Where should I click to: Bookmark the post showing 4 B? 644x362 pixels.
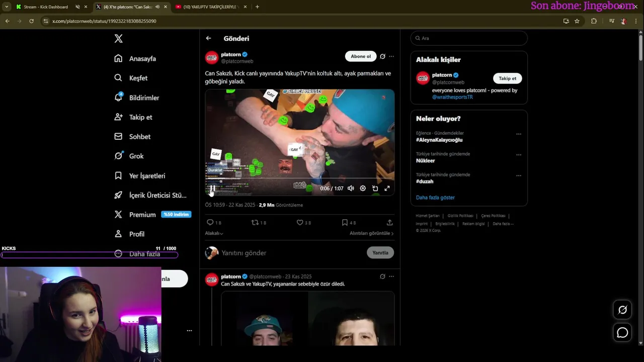(349, 222)
